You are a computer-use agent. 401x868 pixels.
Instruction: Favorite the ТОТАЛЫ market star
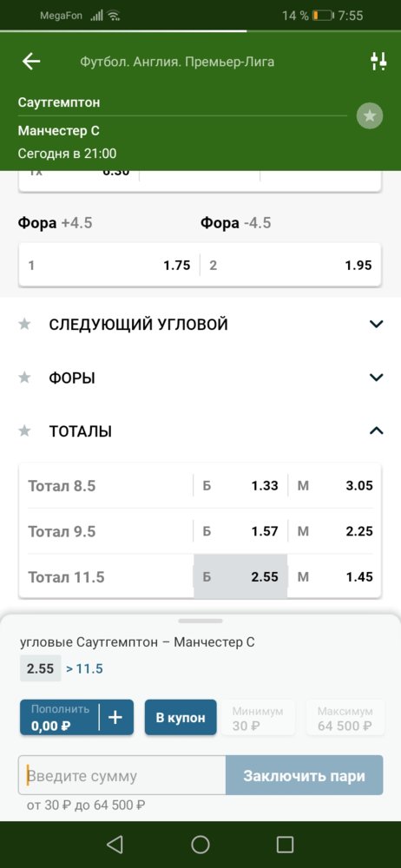(24, 431)
